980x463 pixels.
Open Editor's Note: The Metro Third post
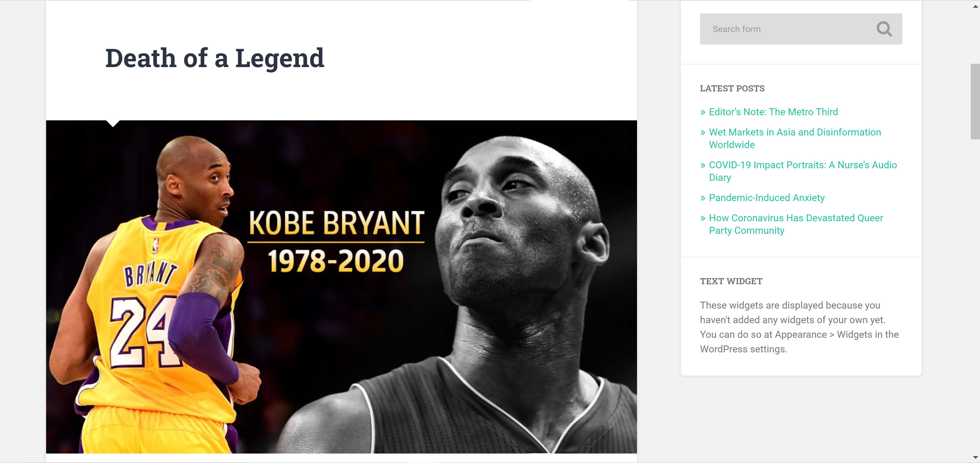click(x=773, y=112)
